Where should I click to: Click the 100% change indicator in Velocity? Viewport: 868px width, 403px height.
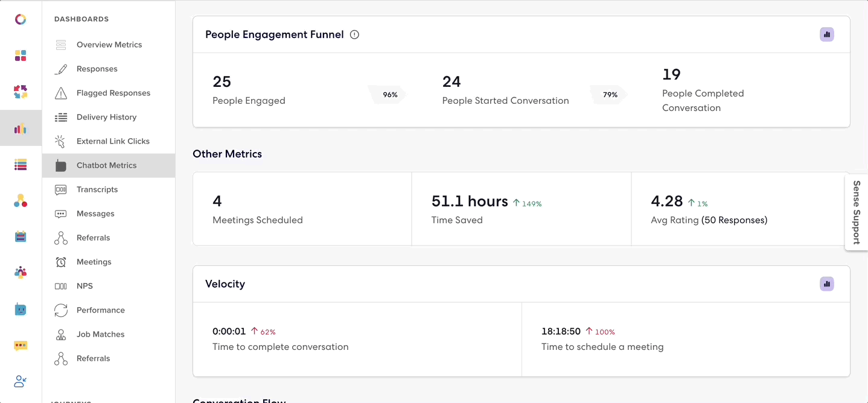coord(600,332)
